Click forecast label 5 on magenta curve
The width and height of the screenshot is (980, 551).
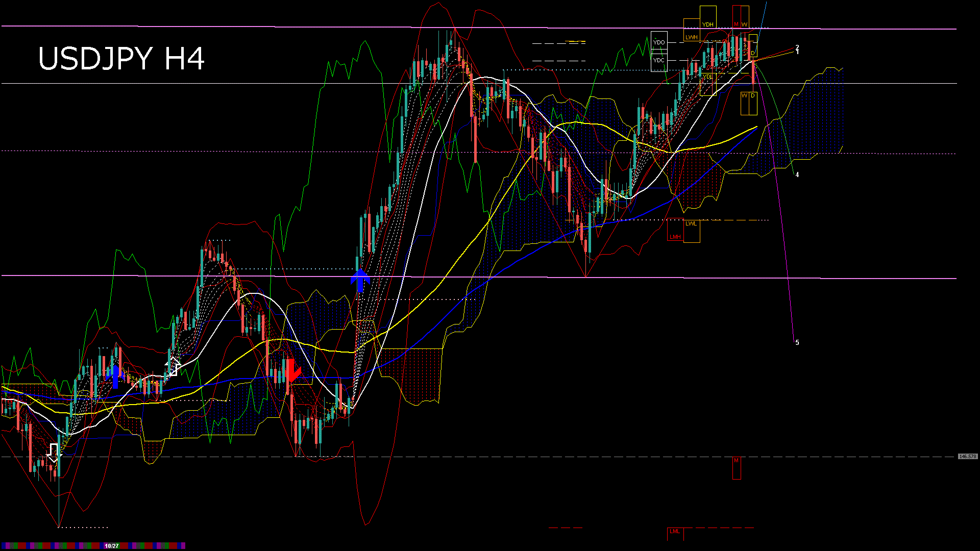pyautogui.click(x=797, y=343)
